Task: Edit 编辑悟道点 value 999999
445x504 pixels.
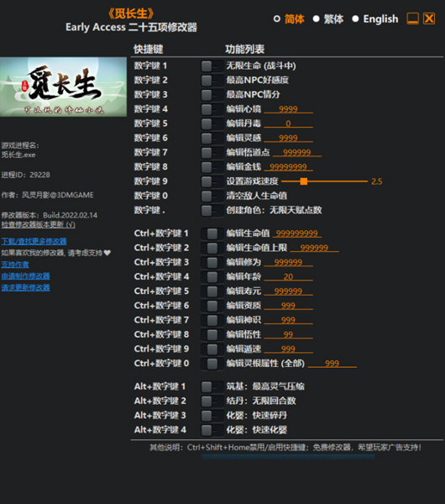Action: (x=297, y=153)
